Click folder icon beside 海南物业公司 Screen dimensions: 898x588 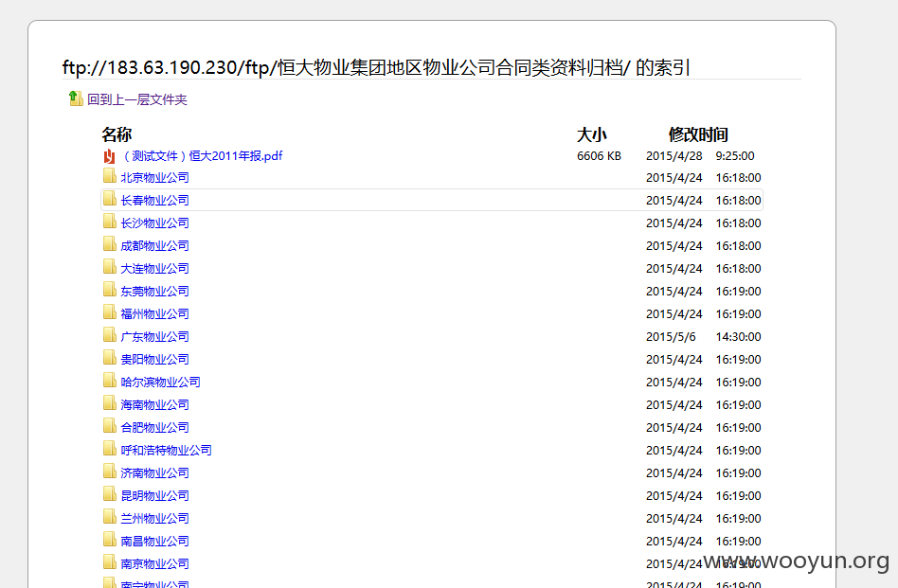coord(109,402)
